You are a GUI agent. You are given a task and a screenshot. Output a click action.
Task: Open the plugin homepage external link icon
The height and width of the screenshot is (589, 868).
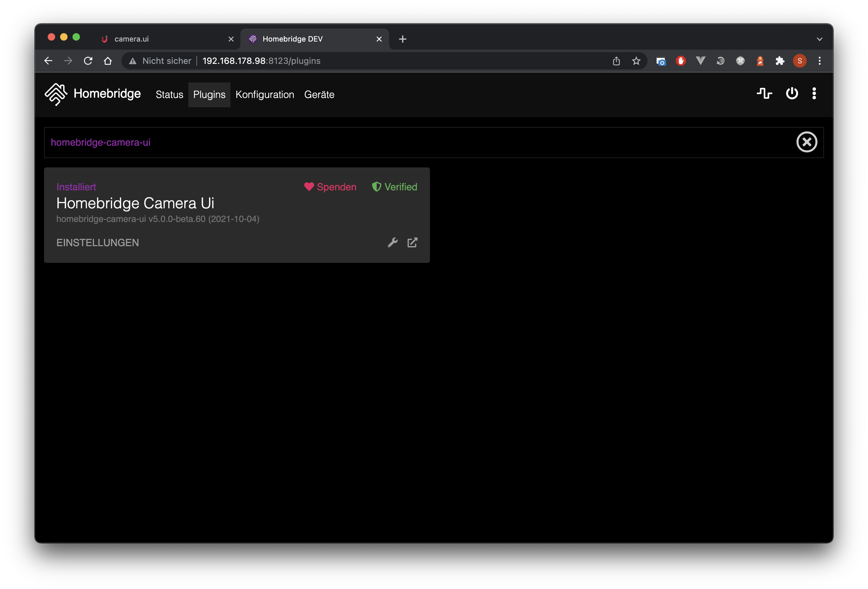tap(412, 242)
